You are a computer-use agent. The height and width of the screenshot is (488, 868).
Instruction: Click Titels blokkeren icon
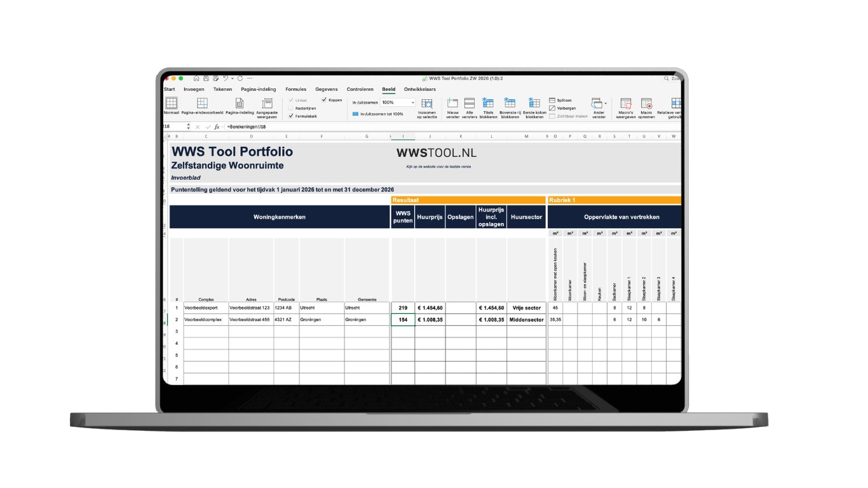(488, 103)
